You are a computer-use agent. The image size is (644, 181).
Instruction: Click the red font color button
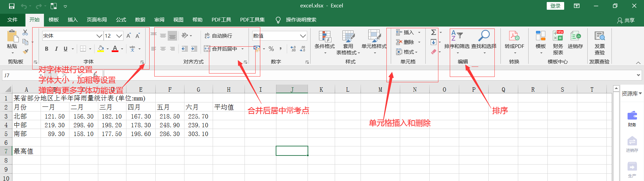[115, 49]
